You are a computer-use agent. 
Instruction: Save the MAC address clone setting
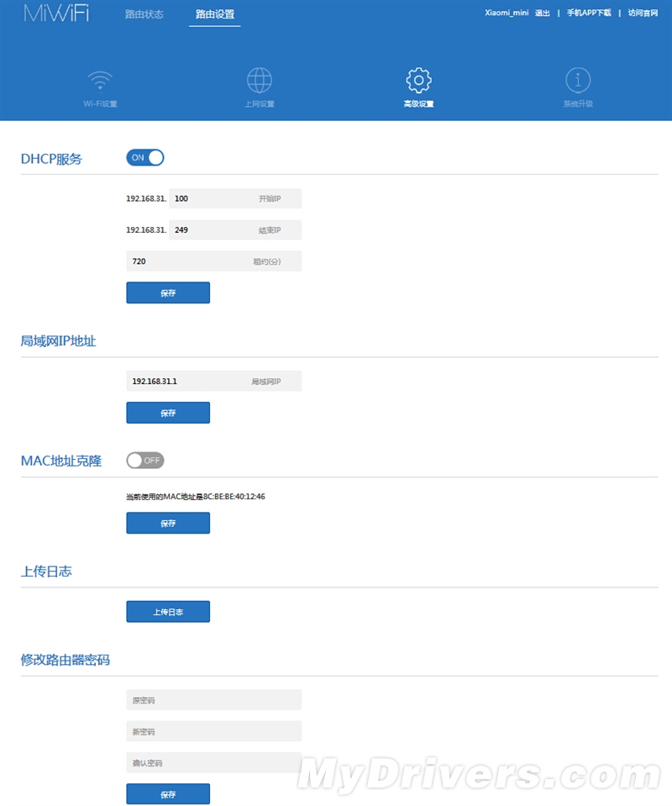(168, 523)
